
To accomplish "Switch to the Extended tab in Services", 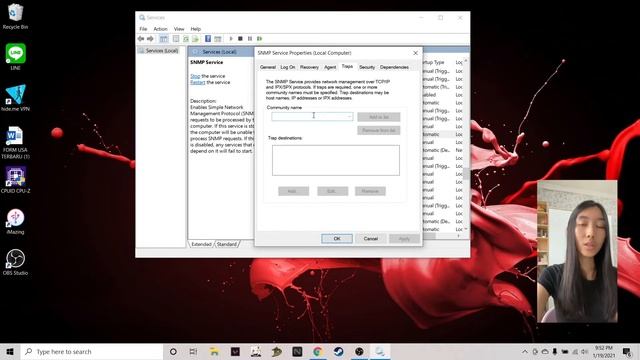I will (x=201, y=244).
